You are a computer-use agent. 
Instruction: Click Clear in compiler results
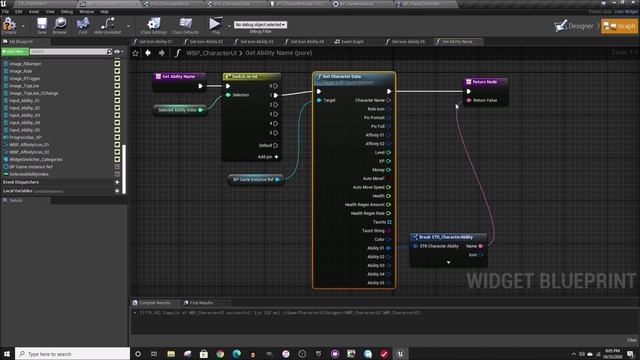pos(631,340)
